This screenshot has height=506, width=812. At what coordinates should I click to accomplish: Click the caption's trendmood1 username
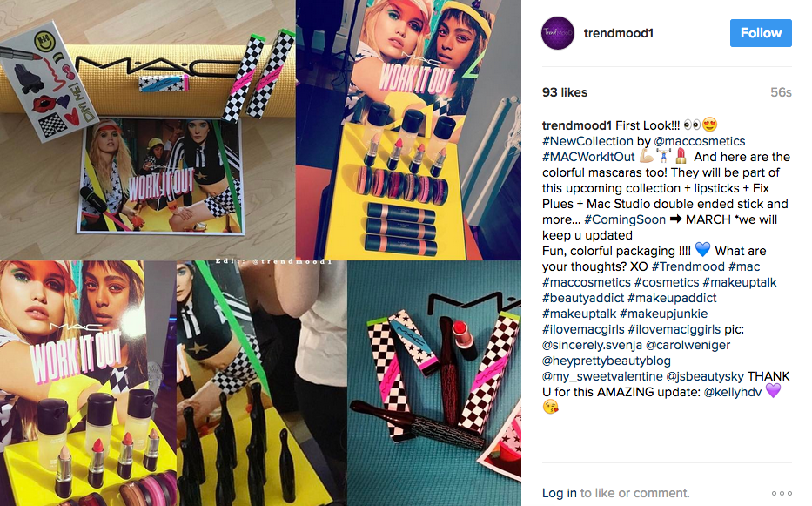(577, 125)
